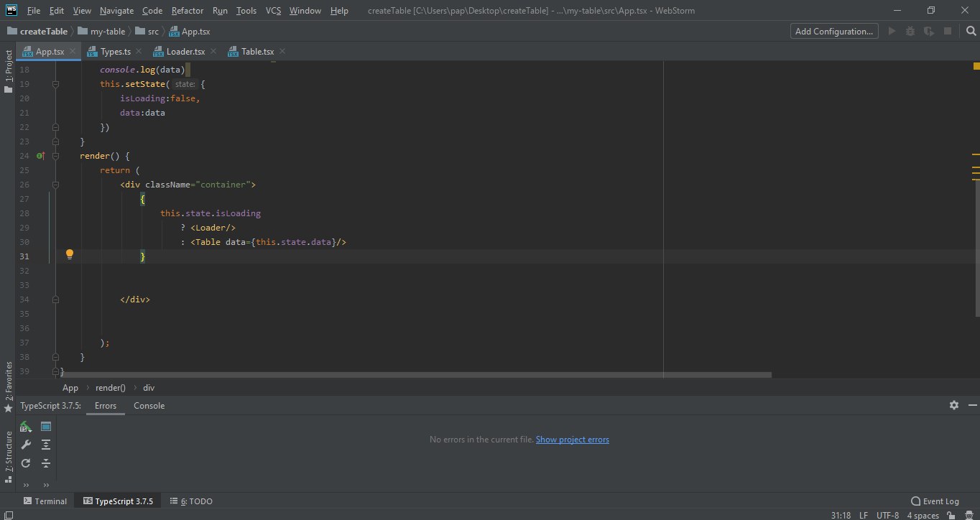The width and height of the screenshot is (980, 520).
Task: Click the override gutter marker beside render()
Action: point(41,156)
